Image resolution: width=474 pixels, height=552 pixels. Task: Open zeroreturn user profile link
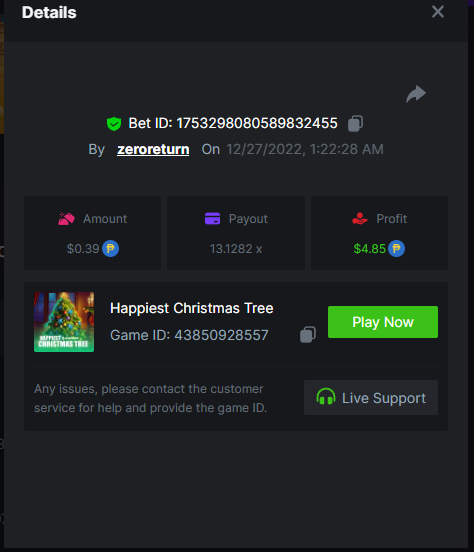[x=153, y=149]
